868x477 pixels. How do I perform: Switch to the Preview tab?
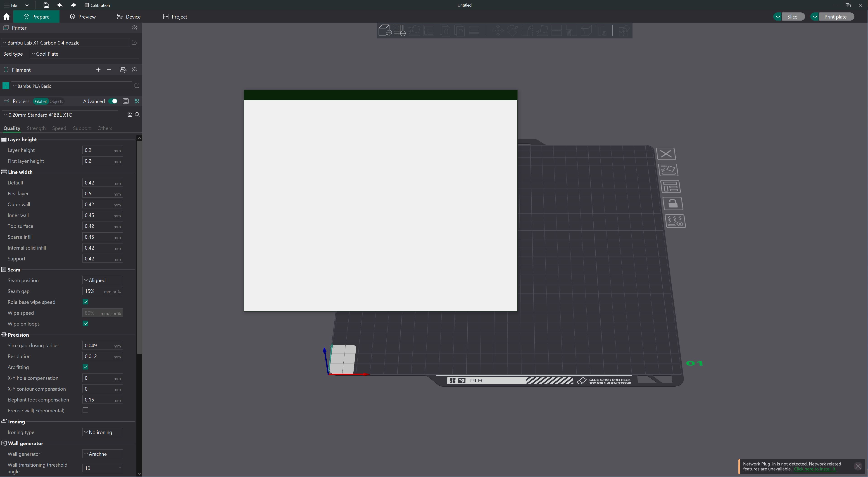pos(83,17)
